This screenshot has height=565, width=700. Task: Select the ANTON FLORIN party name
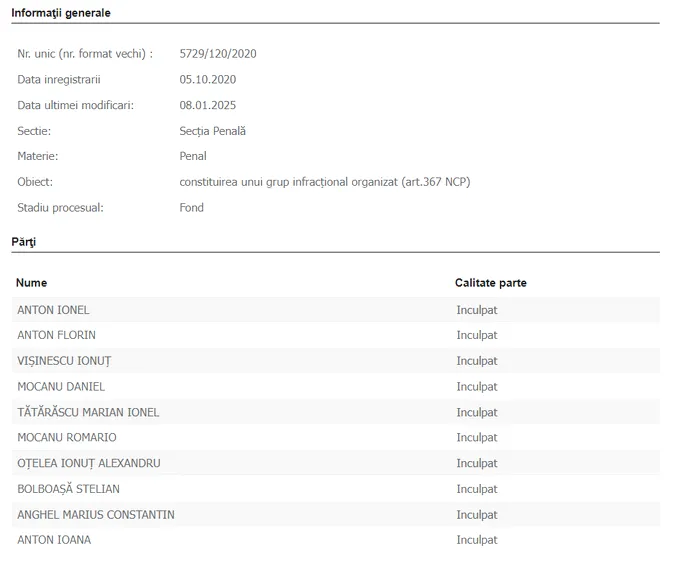point(56,335)
